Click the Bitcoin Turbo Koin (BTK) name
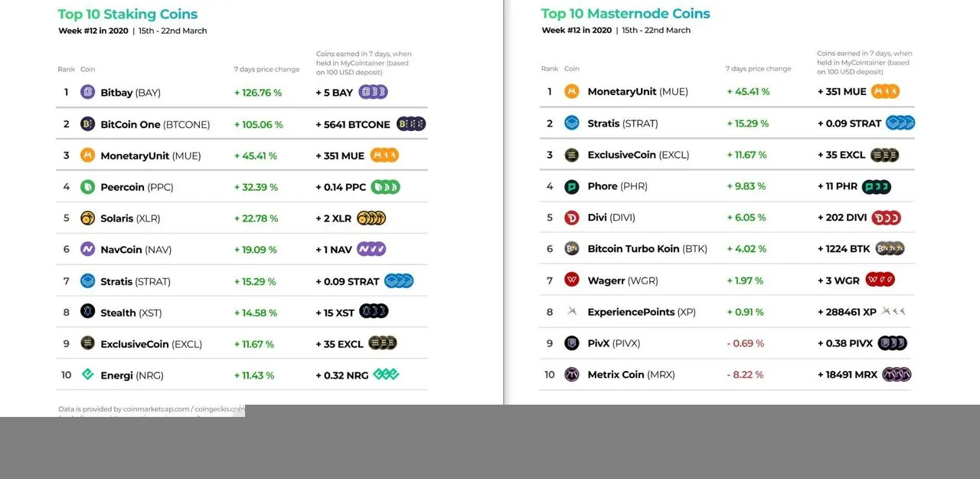 pos(648,248)
